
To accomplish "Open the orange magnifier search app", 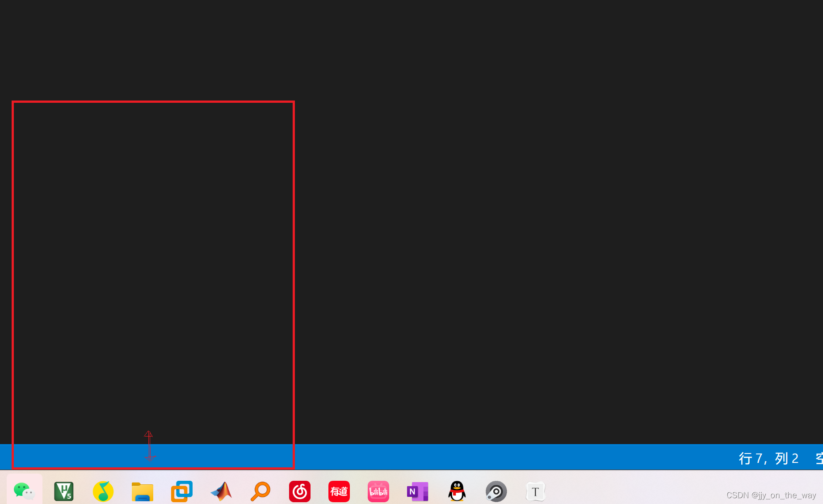I will pyautogui.click(x=260, y=491).
